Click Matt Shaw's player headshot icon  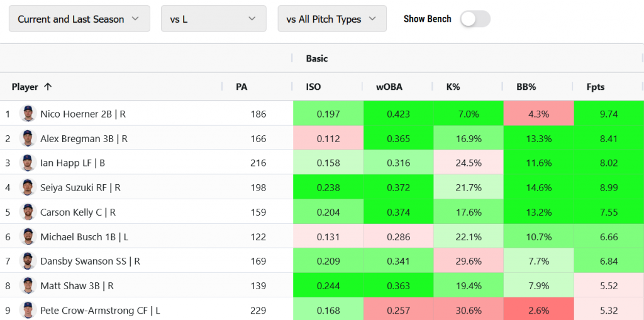pyautogui.click(x=28, y=285)
